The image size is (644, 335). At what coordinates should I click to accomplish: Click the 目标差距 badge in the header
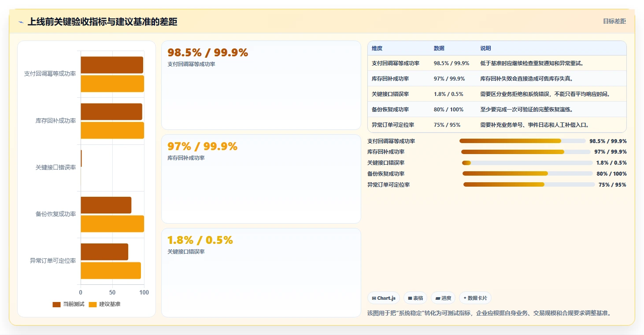(614, 21)
